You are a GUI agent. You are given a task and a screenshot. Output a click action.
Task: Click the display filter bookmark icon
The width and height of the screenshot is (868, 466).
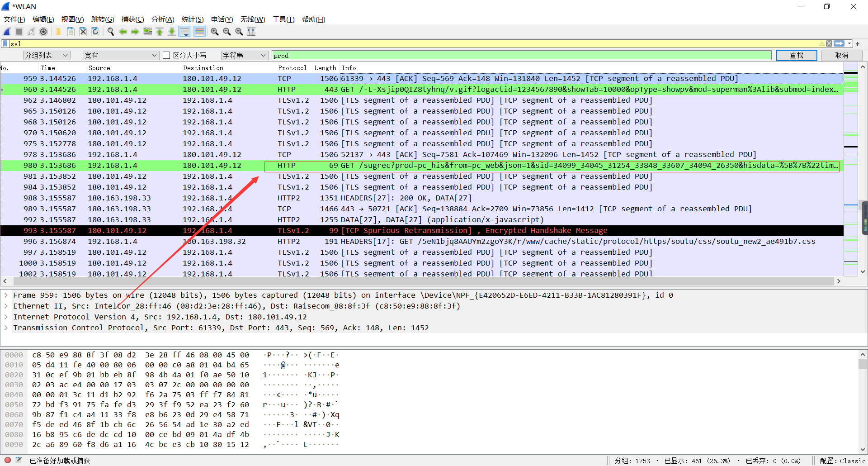pyautogui.click(x=5, y=43)
